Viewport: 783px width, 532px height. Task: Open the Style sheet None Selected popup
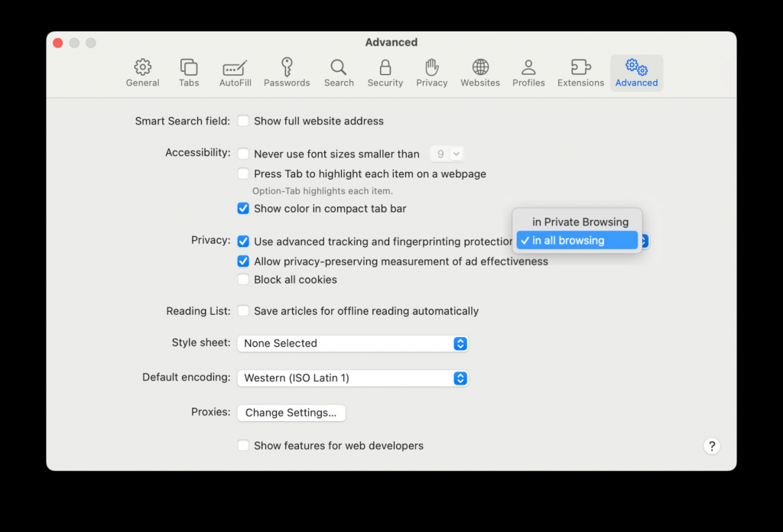click(353, 343)
